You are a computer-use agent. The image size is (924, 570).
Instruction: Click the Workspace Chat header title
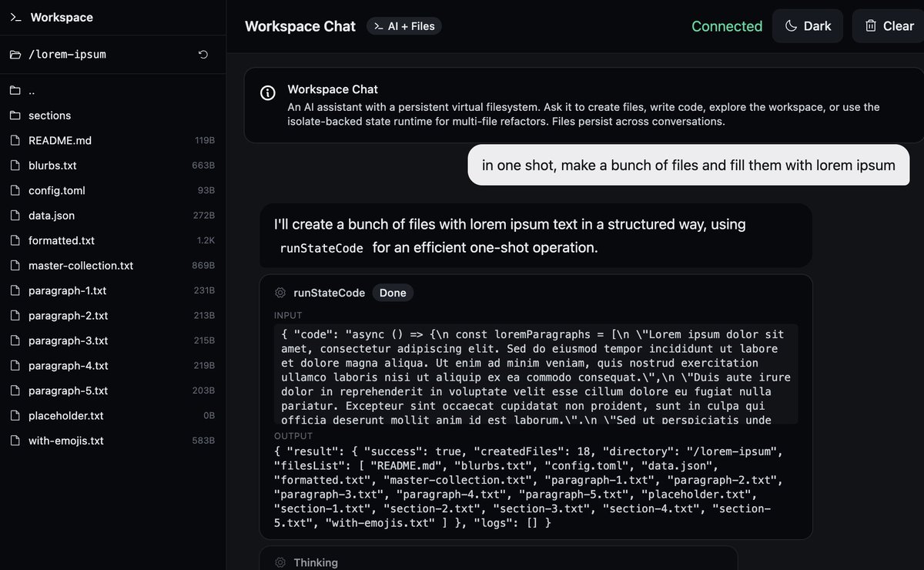[x=300, y=26]
